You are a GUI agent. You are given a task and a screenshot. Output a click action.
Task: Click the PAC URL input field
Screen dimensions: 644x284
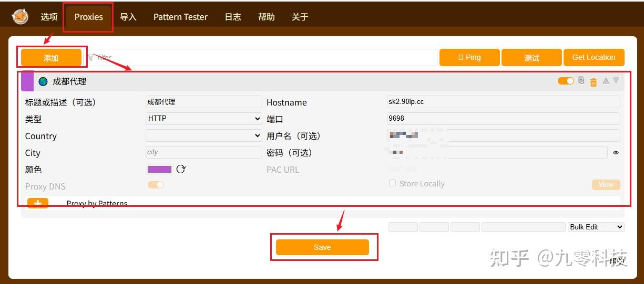504,169
